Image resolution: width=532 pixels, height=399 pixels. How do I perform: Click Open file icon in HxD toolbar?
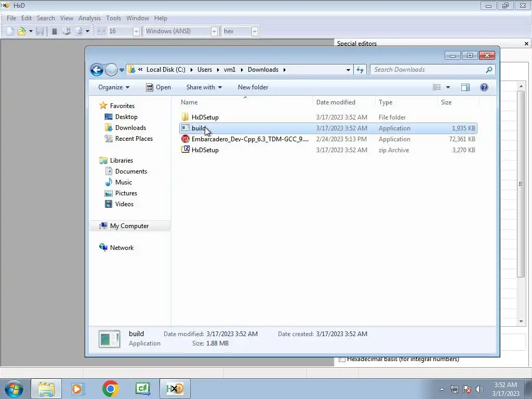pyautogui.click(x=22, y=31)
